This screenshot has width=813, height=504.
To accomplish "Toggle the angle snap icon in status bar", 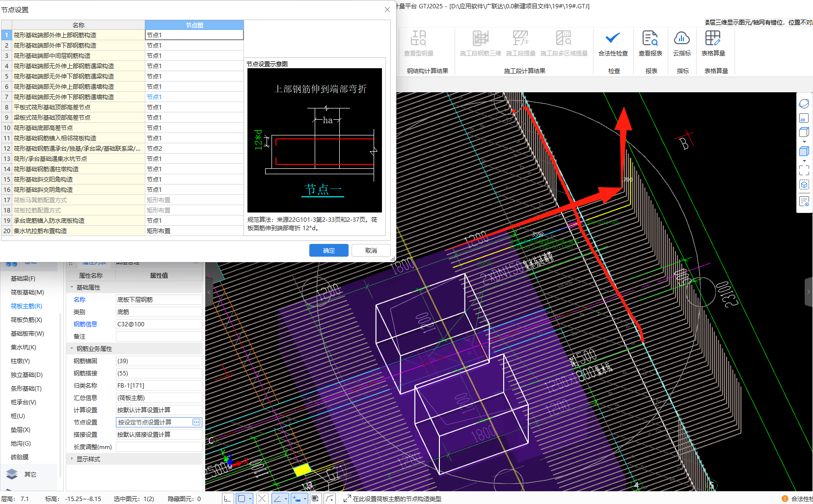I will coord(277,499).
